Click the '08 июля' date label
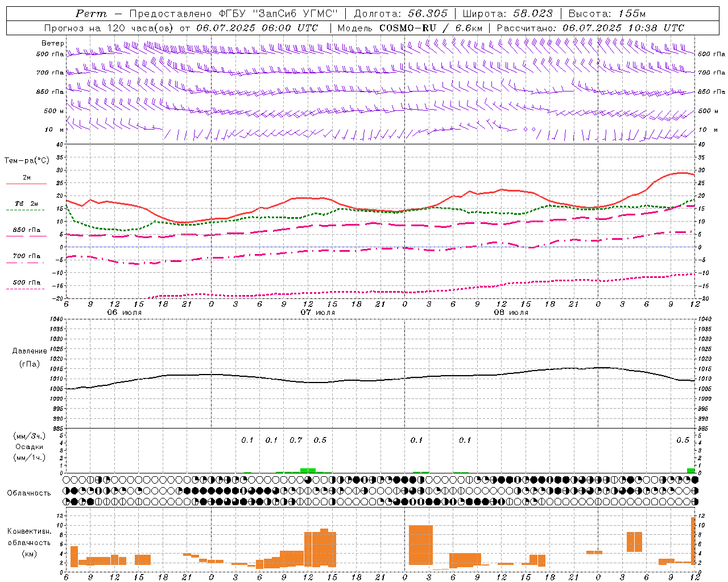The width and height of the screenshot is (728, 582). coord(511,312)
